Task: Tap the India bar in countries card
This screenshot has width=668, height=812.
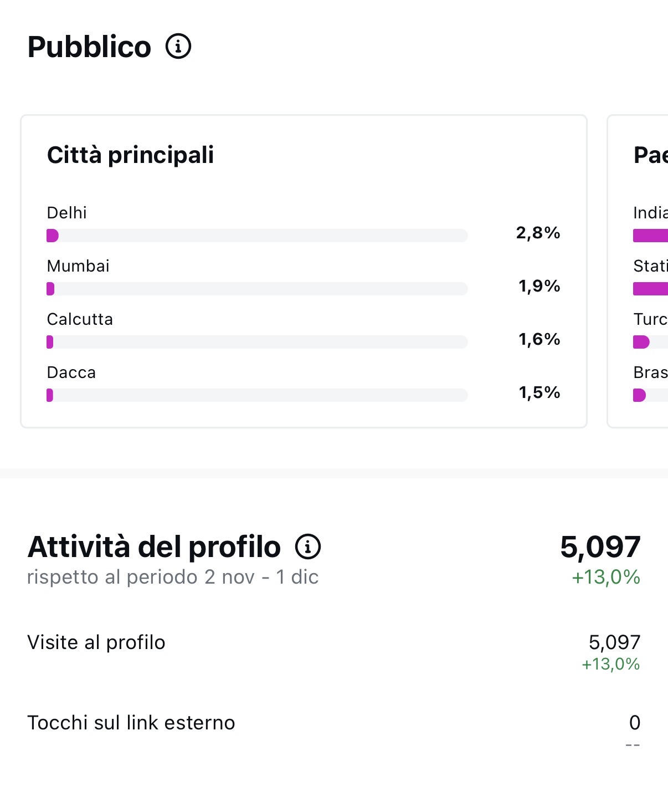Action: click(650, 236)
